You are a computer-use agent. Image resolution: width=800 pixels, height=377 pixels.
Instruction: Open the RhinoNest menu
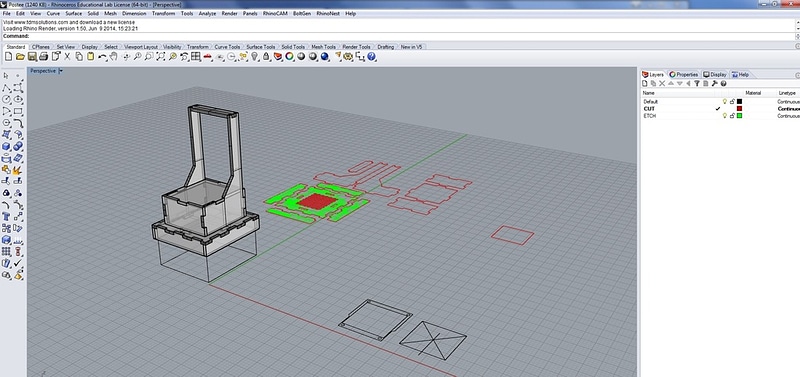pos(329,14)
